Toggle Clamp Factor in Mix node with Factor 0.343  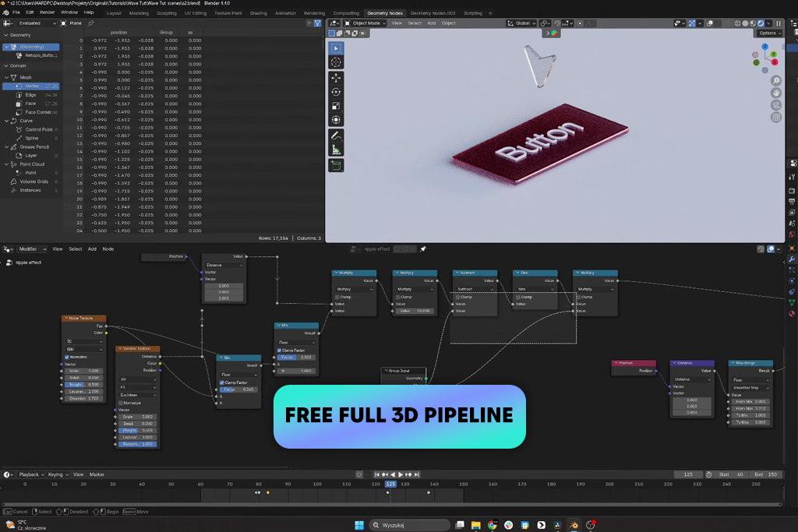[x=222, y=382]
